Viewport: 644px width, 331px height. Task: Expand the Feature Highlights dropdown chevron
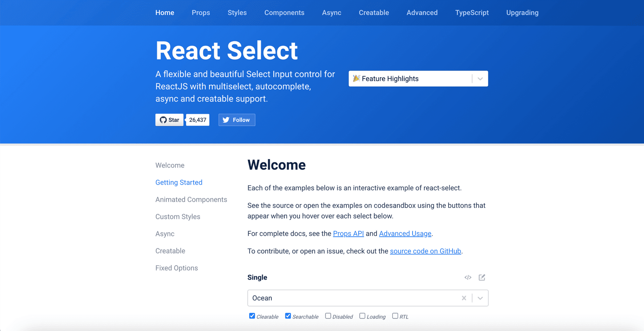point(480,79)
